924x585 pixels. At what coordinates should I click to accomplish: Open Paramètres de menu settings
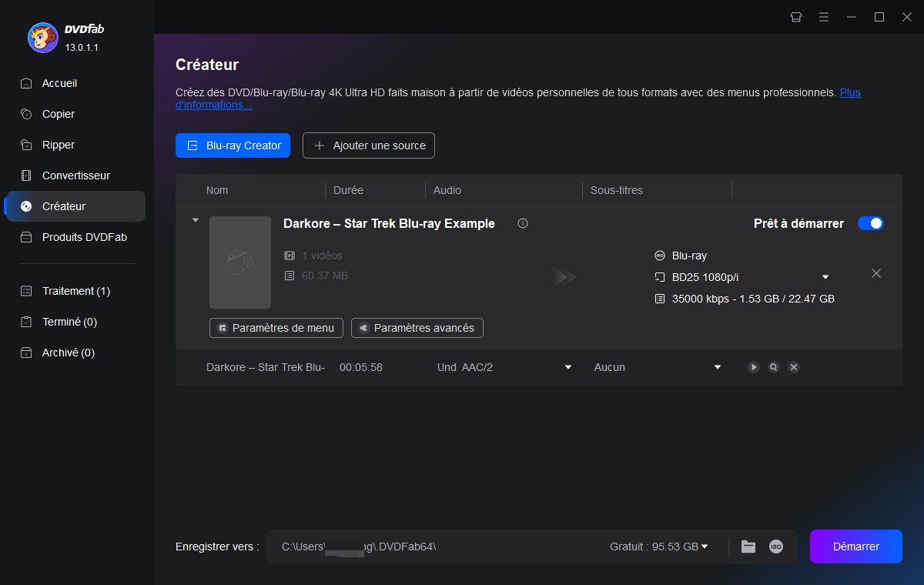coord(276,328)
